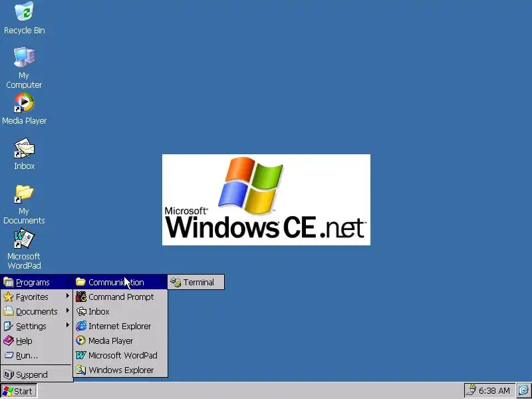532x399 pixels.
Task: Click the Documents icon in Start menu
Action: point(9,311)
